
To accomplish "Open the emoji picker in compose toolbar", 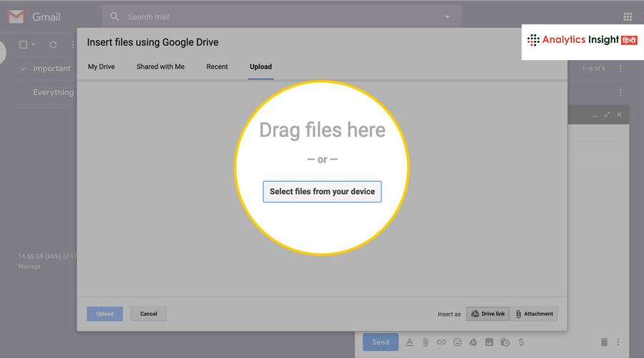I will 457,342.
